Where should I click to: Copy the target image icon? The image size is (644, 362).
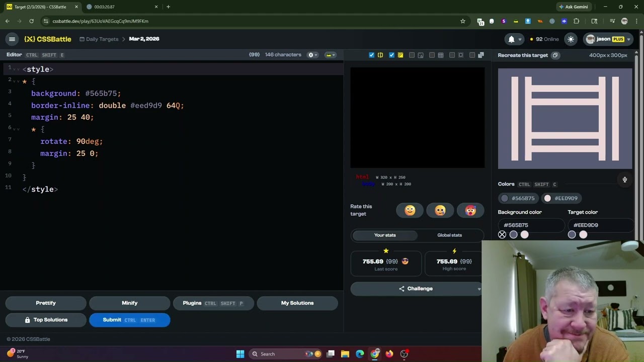(x=555, y=55)
